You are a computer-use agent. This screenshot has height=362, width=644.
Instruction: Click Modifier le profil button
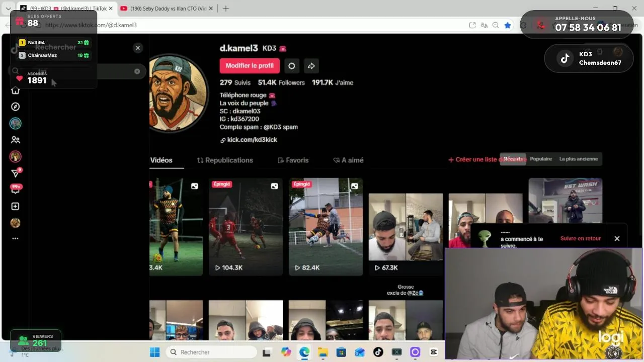(x=250, y=66)
